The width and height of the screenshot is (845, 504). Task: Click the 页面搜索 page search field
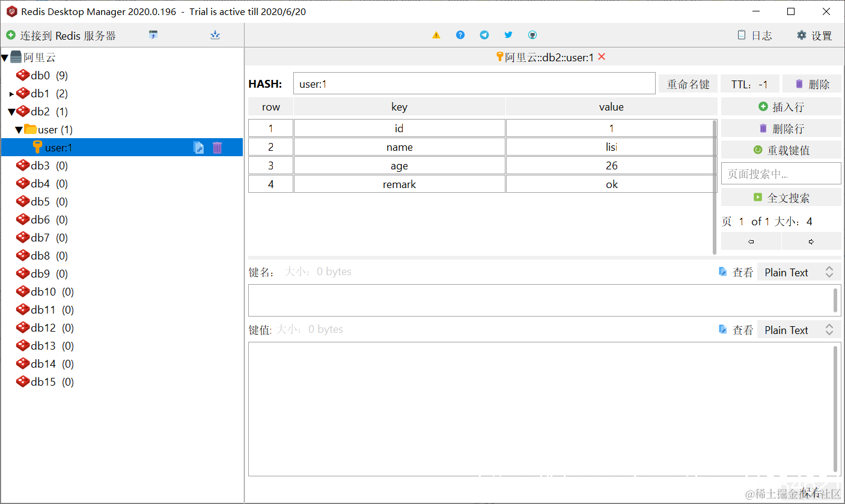click(781, 174)
